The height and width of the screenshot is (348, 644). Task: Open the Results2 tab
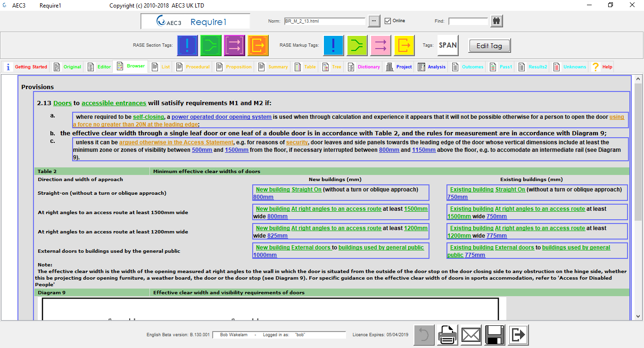[x=533, y=67]
